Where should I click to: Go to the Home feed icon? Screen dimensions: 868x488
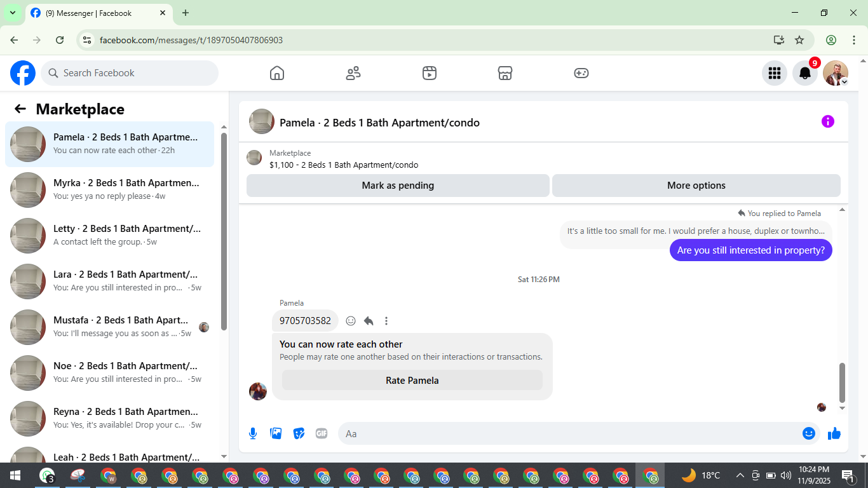(277, 73)
